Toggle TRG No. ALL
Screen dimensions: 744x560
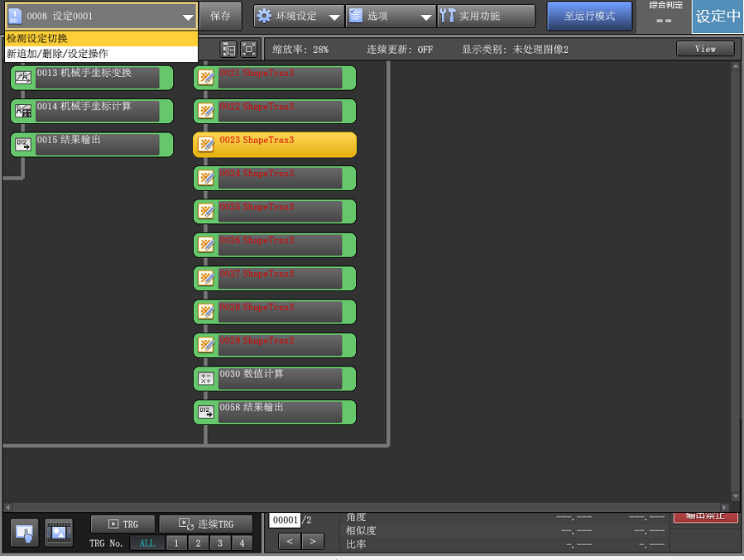click(x=147, y=543)
